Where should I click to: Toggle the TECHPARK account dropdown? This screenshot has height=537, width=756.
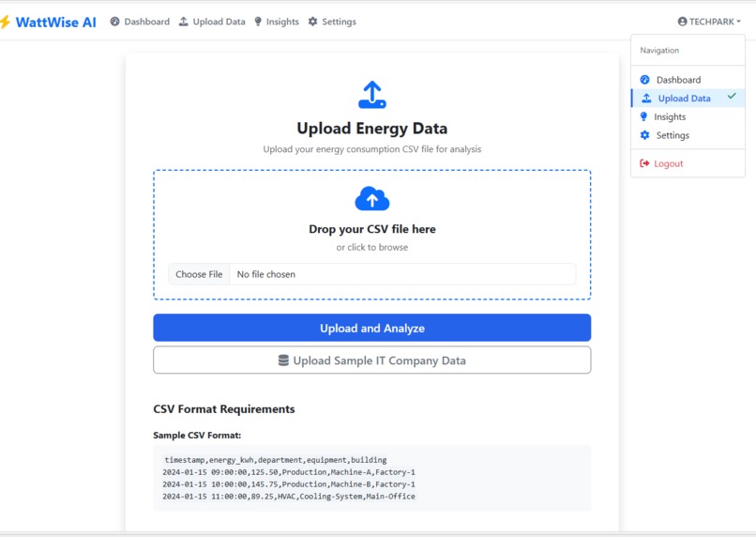pos(709,22)
